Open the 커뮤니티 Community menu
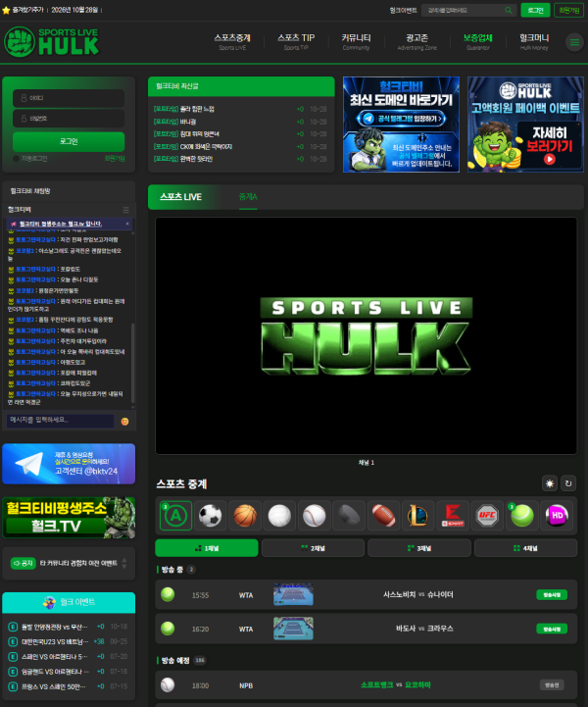The image size is (588, 707). click(356, 42)
